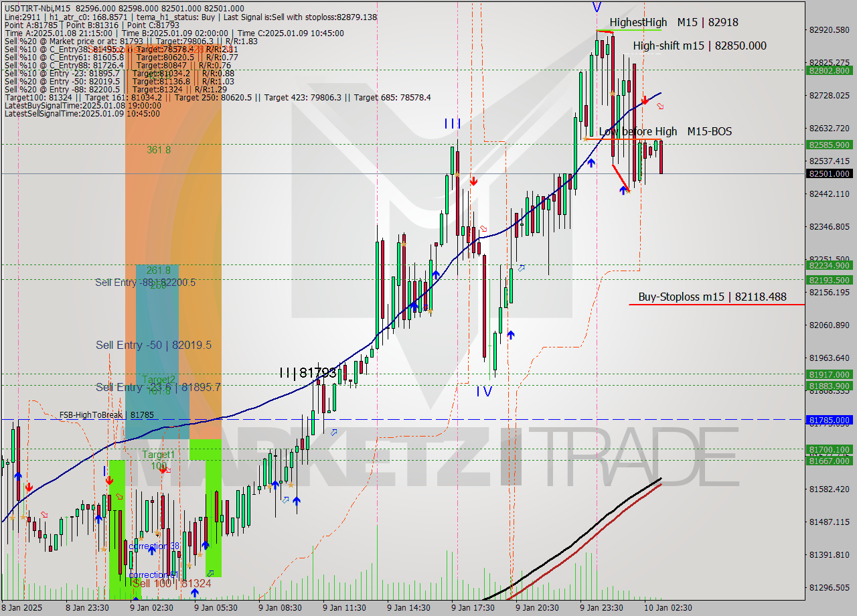Click the 82442.110 price axis value
The width and height of the screenshot is (857, 616).
pos(830,194)
